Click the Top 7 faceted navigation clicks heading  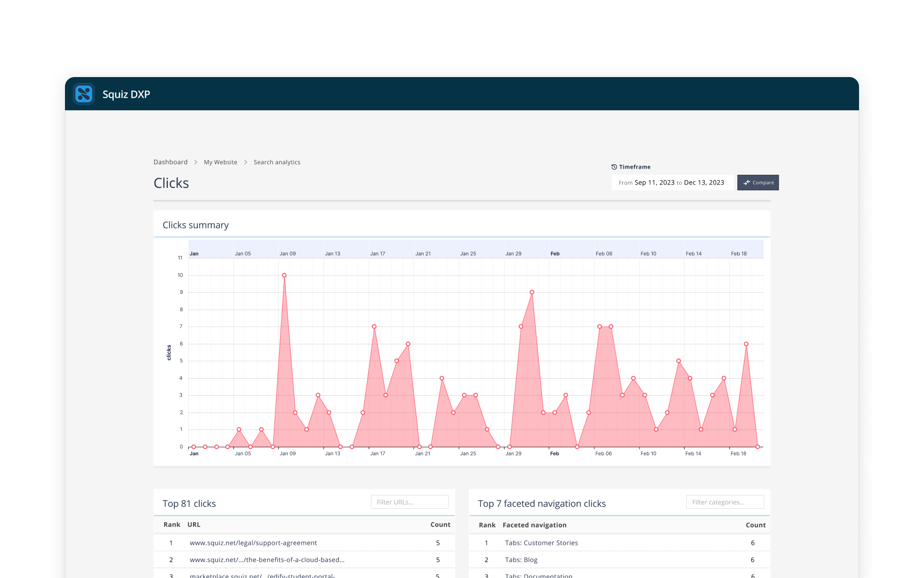point(542,503)
